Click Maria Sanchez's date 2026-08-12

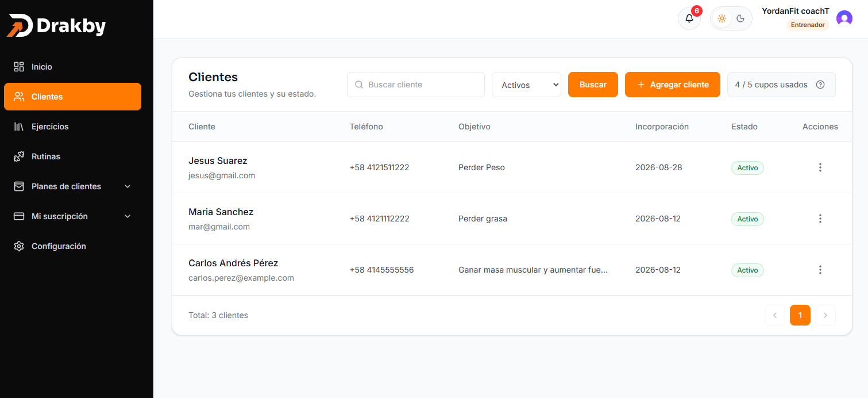click(658, 219)
